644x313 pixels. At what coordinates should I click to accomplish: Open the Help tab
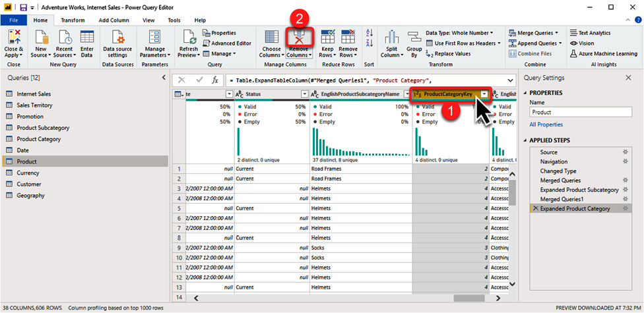click(x=200, y=20)
